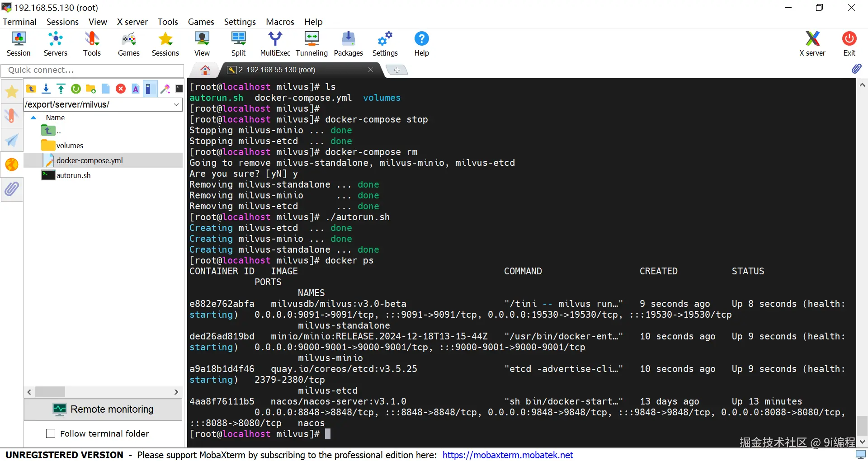Open the Terminal menu
Image resolution: width=868 pixels, height=461 pixels.
coord(19,22)
